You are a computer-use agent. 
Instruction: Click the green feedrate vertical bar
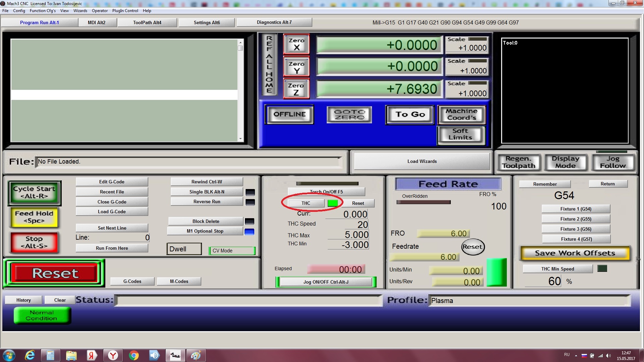496,272
